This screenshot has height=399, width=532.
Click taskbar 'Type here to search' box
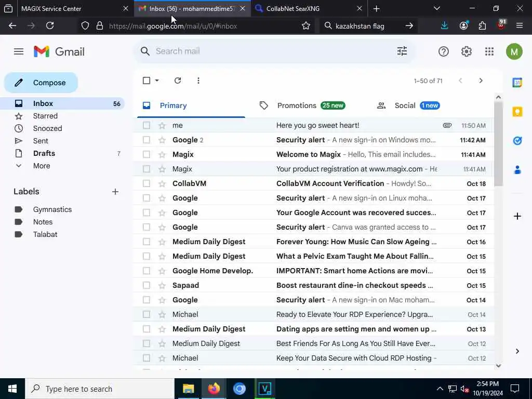tap(100, 389)
